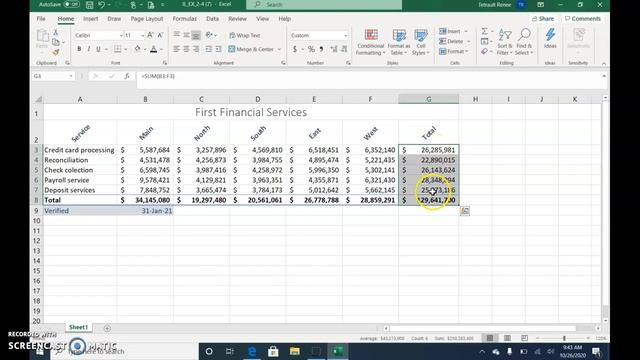Viewport: 640px width, 360px height.
Task: Click the Insert Function fx icon
Action: pos(127,76)
